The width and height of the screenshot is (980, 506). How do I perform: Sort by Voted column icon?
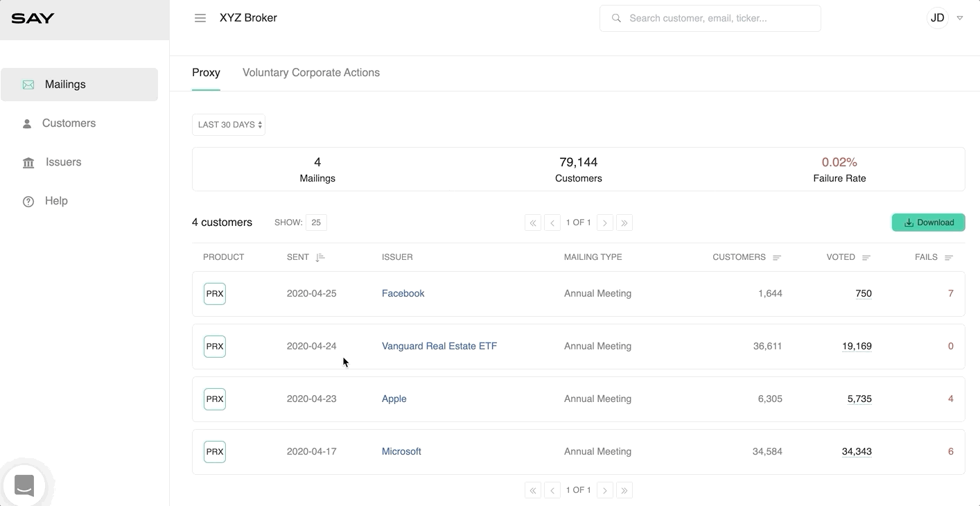click(866, 258)
